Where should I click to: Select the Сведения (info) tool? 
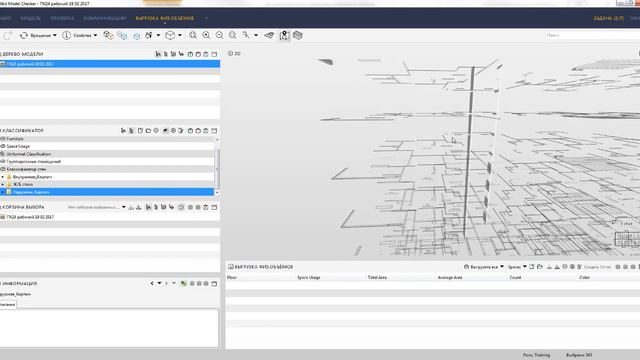pos(77,36)
